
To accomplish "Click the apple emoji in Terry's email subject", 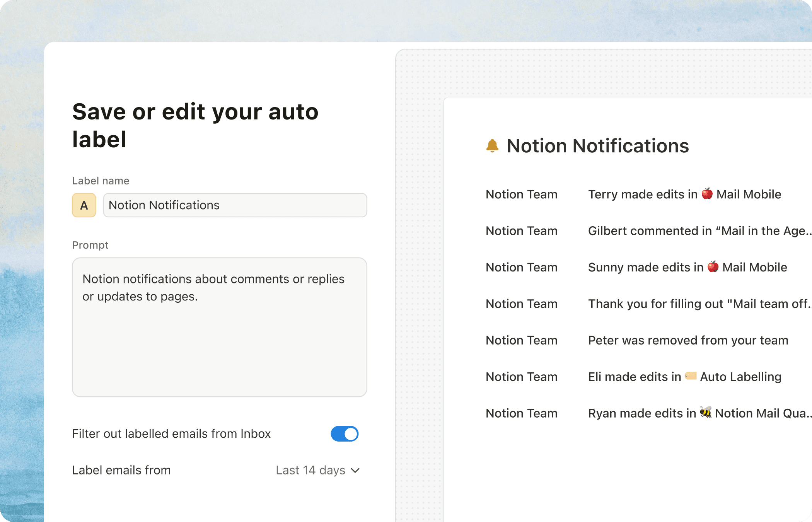I will [x=708, y=194].
